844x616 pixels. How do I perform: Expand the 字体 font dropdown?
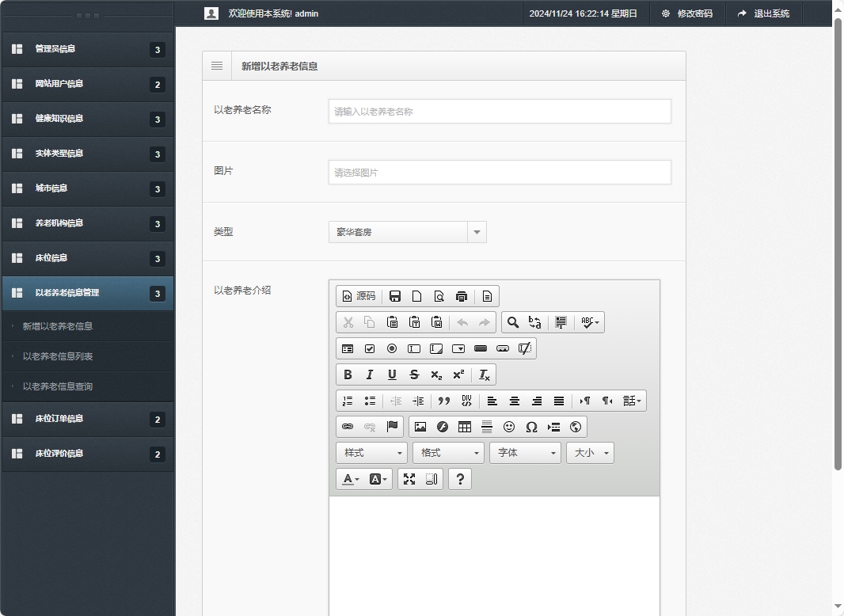pos(525,453)
